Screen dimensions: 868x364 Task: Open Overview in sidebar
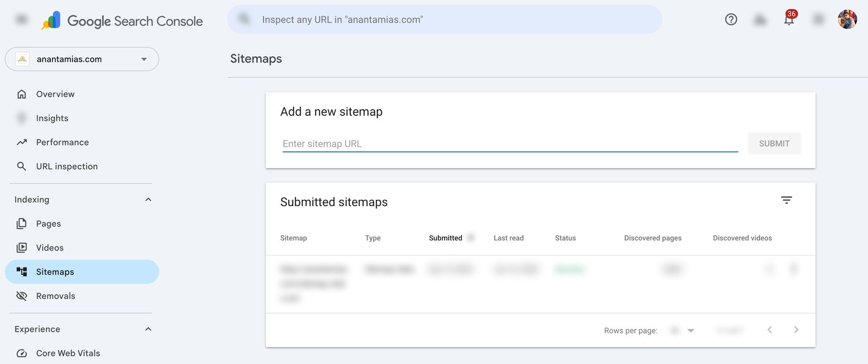point(82,94)
